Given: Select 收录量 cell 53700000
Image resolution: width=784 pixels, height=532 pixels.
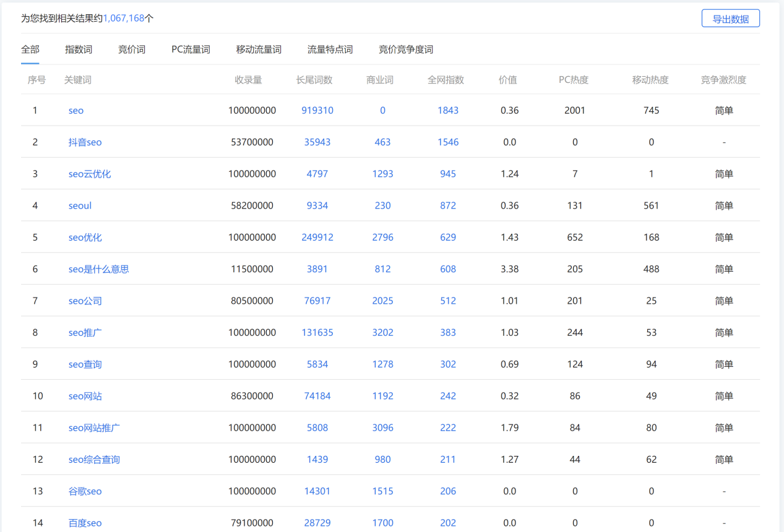Looking at the screenshot, I should (x=252, y=142).
